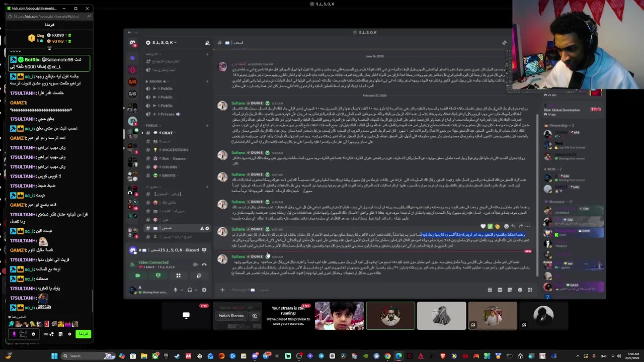644x362 pixels.
Task: Toggle noise suppression in voice panel
Action: click(x=195, y=264)
